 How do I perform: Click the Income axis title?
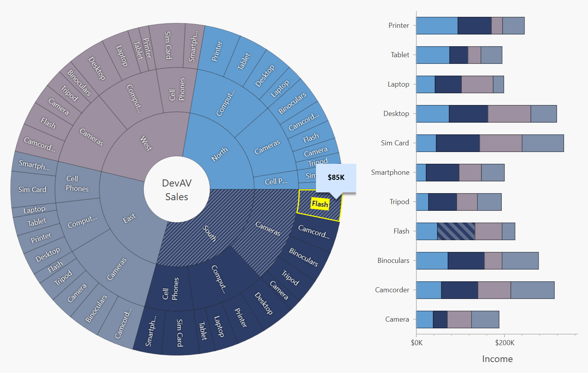497,359
